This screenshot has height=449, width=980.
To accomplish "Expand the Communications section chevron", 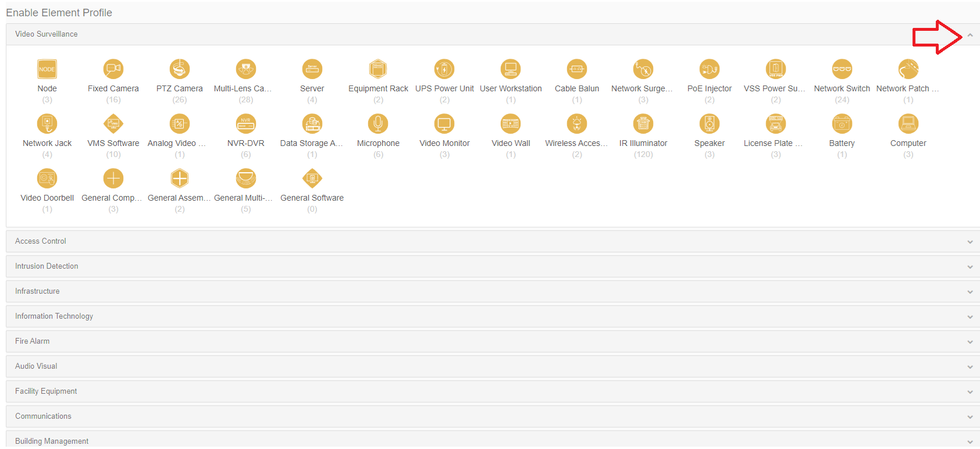I will (970, 417).
